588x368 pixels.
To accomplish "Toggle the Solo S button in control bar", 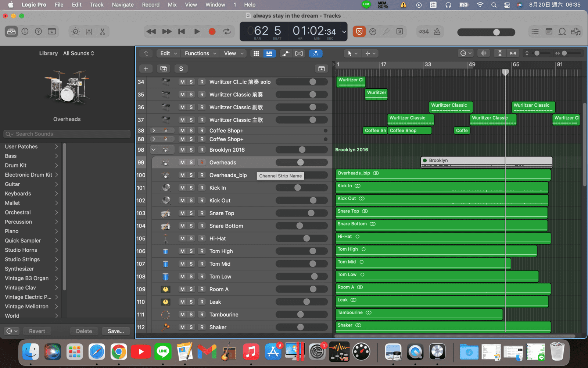I will pyautogui.click(x=400, y=32).
